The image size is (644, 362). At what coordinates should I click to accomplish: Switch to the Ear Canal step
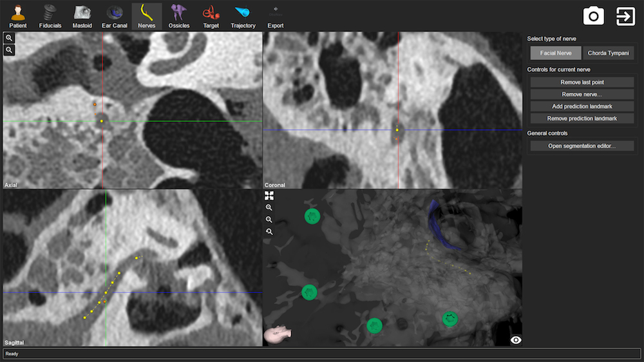click(x=115, y=17)
